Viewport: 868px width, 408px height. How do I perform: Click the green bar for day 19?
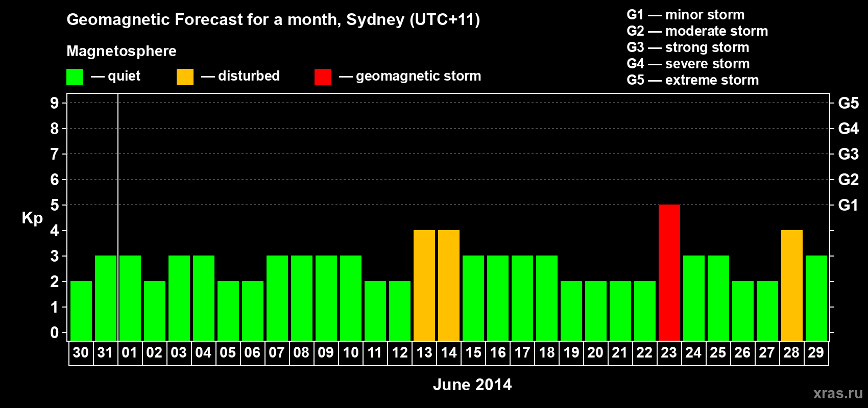(x=571, y=311)
